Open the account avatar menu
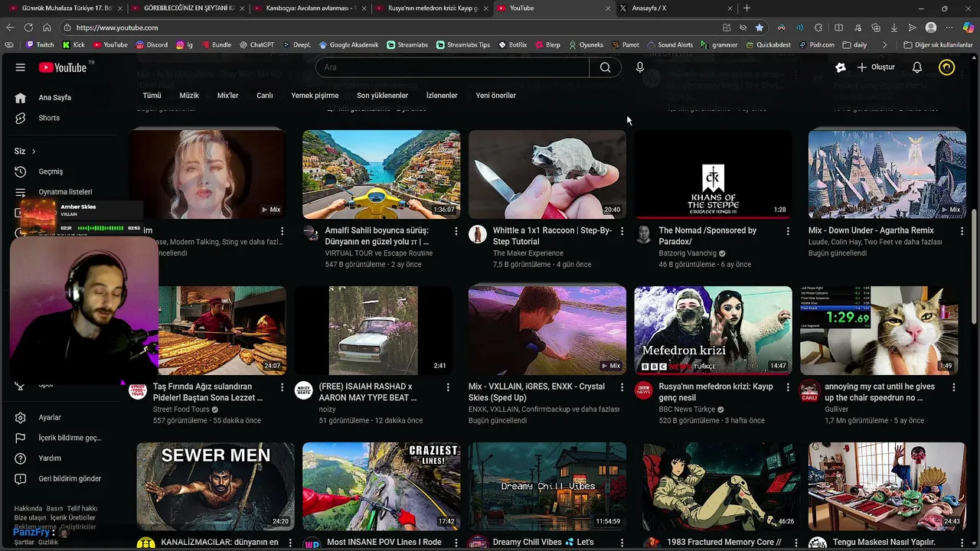Viewport: 980px width, 551px height. [x=947, y=67]
